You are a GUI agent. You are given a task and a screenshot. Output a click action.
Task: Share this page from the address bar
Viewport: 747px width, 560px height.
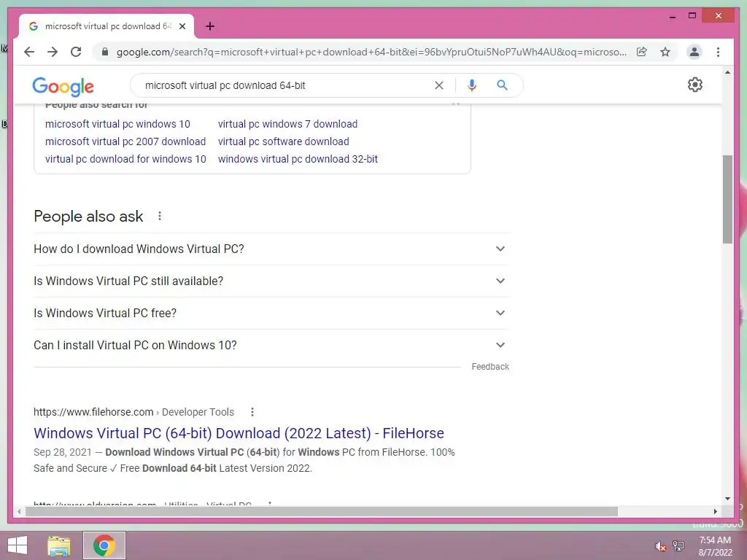click(x=642, y=52)
